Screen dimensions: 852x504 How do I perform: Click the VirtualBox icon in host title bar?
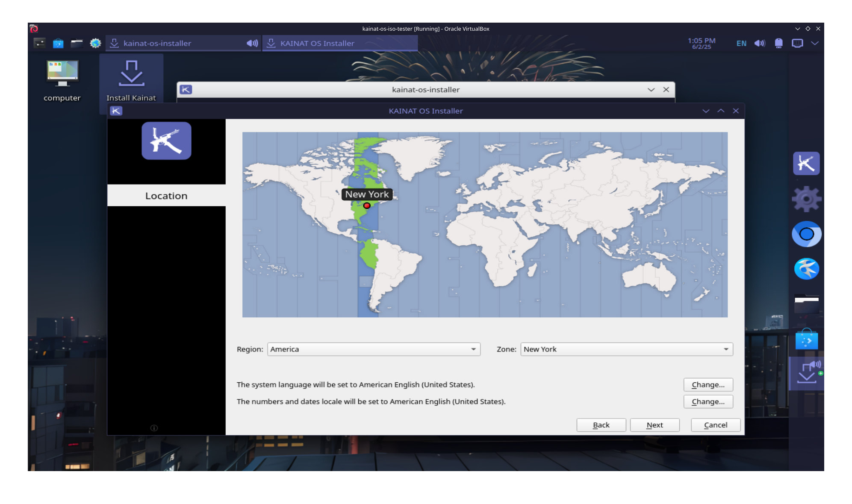[34, 29]
